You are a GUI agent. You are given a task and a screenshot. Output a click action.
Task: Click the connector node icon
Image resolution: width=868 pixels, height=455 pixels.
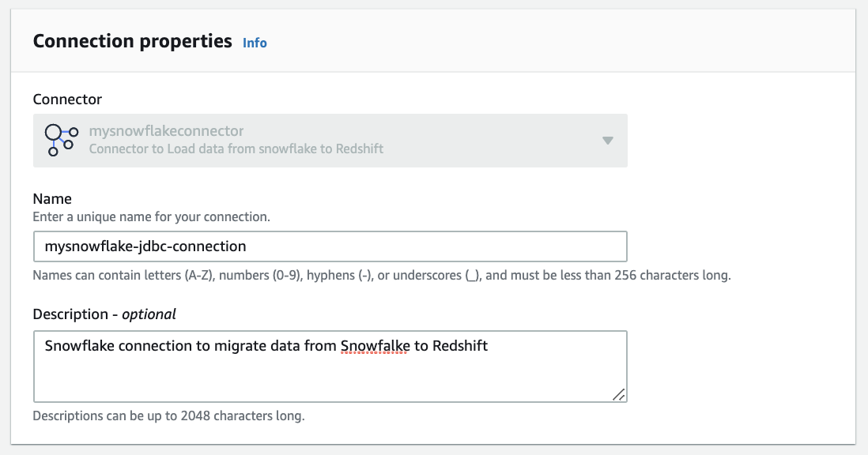tap(62, 140)
